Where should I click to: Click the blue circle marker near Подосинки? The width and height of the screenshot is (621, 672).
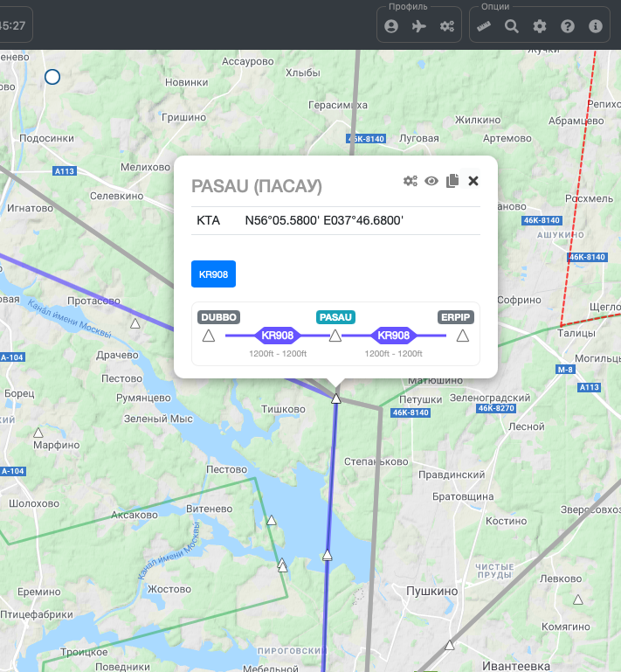52,77
